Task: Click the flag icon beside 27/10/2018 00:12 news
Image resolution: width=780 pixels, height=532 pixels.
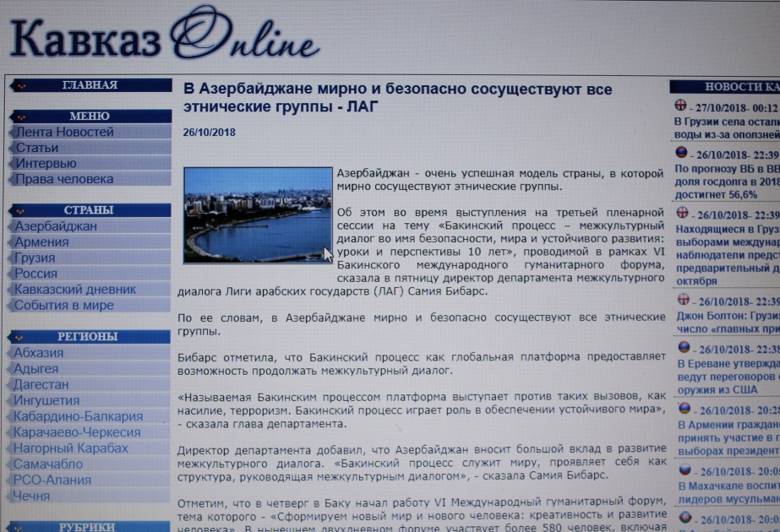Action: click(x=680, y=106)
